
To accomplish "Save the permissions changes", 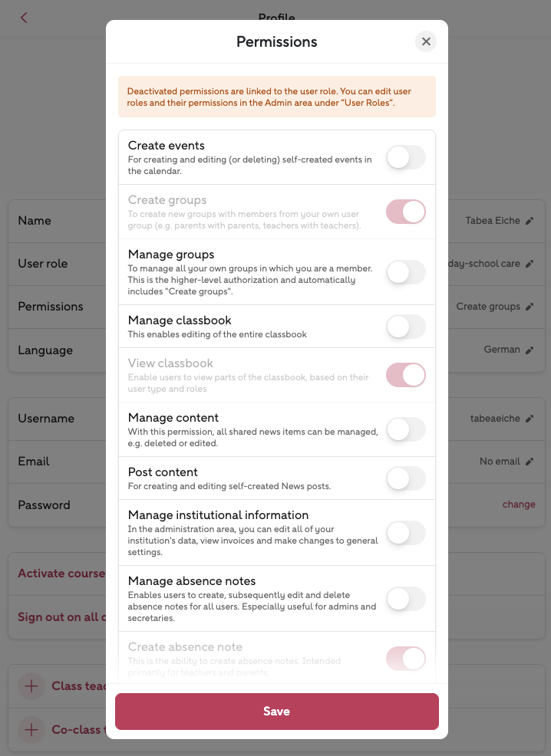I will 276,712.
